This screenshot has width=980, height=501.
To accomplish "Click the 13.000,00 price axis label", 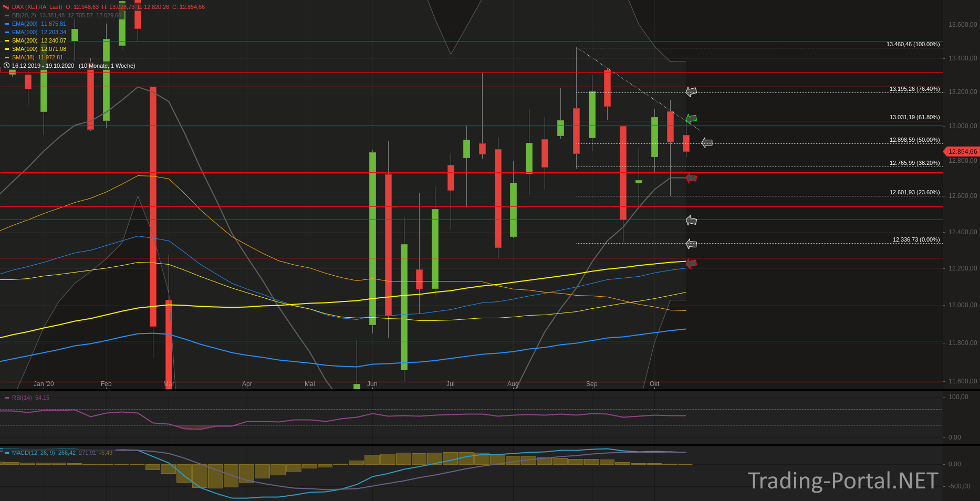I will coord(963,126).
